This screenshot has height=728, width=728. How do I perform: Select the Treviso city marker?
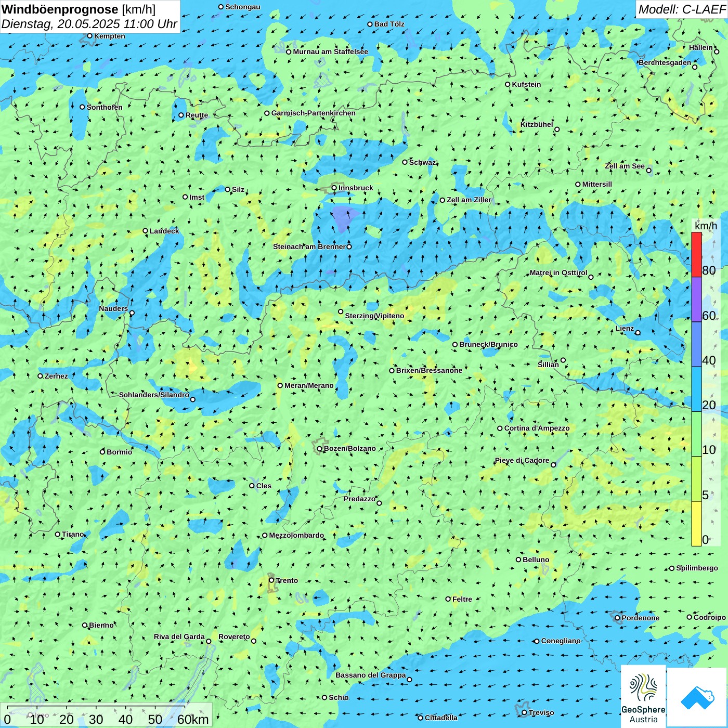(x=525, y=712)
